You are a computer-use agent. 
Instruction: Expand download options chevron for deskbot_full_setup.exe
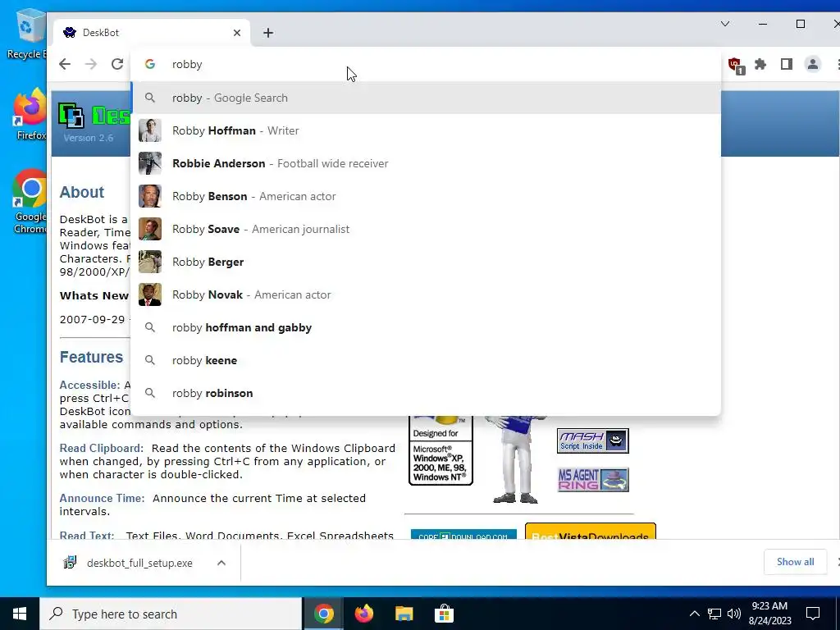pyautogui.click(x=221, y=563)
